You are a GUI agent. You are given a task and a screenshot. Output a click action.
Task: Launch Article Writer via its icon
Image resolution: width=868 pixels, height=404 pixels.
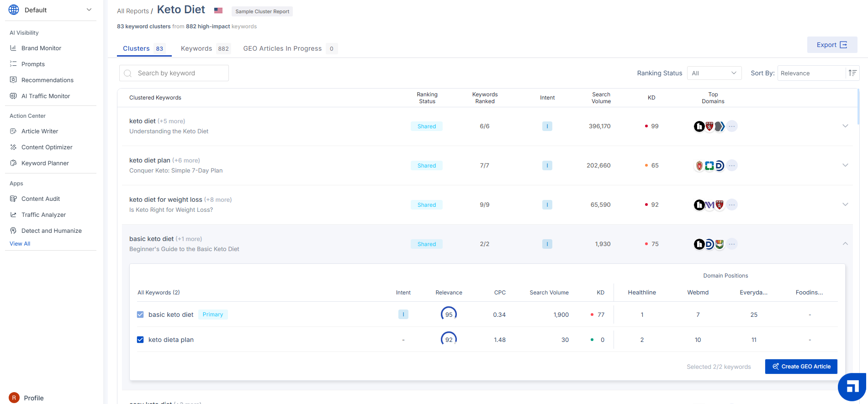coord(13,131)
